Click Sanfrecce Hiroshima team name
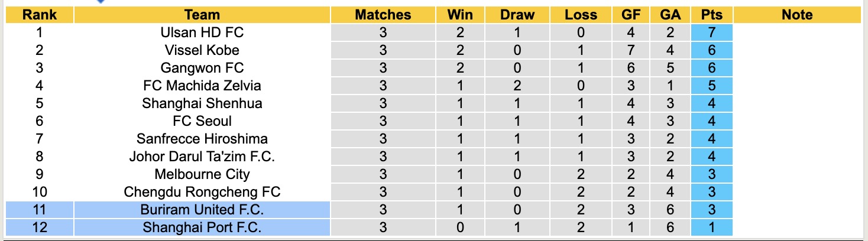This screenshot has height=241, width=868. coord(202,139)
